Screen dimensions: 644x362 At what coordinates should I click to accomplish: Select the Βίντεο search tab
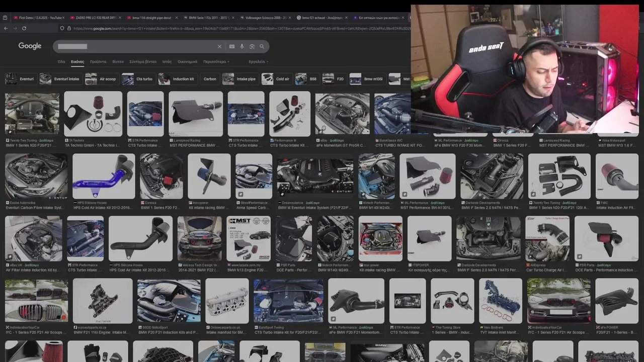[x=118, y=61]
